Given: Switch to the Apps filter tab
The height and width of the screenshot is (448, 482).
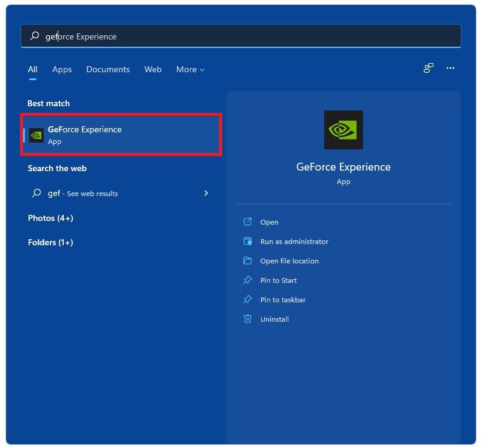Looking at the screenshot, I should tap(62, 70).
